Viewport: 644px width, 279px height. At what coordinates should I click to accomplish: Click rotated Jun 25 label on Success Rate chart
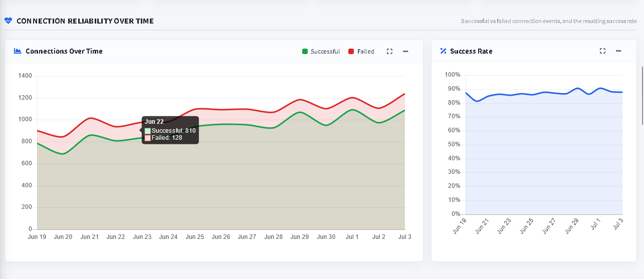pyautogui.click(x=527, y=226)
